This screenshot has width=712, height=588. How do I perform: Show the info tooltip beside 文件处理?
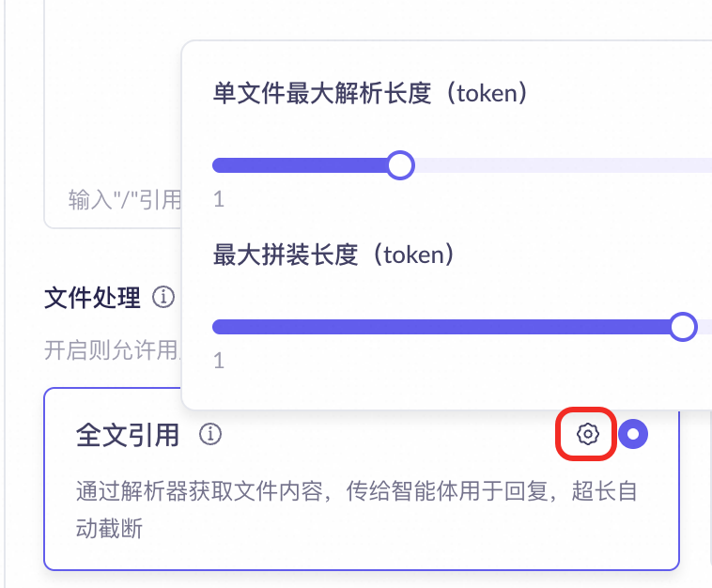tap(163, 297)
